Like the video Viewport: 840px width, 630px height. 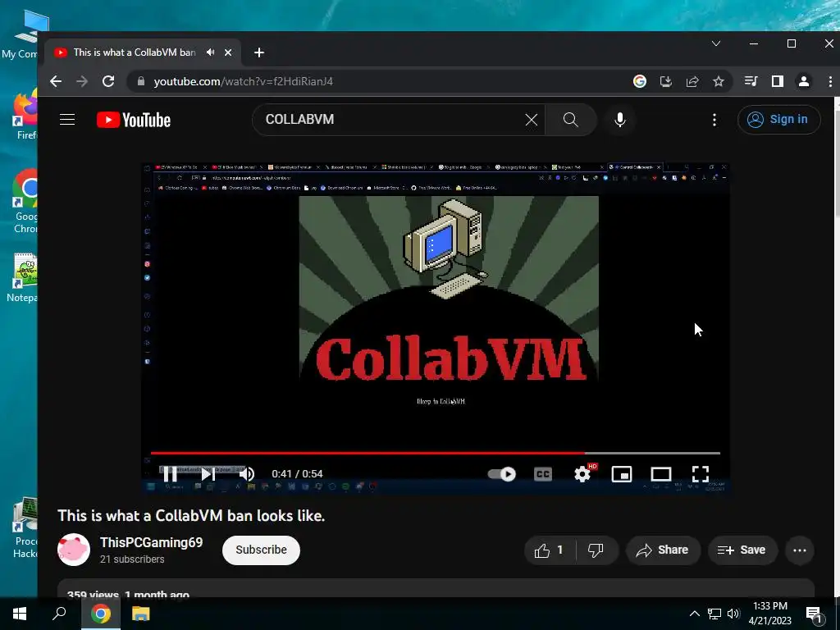pyautogui.click(x=550, y=550)
